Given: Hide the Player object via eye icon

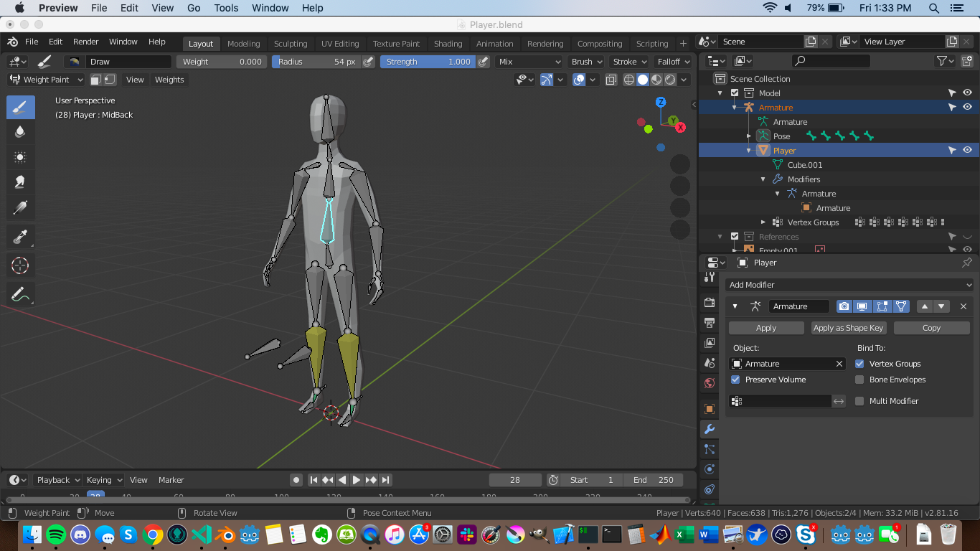Looking at the screenshot, I should [x=967, y=150].
